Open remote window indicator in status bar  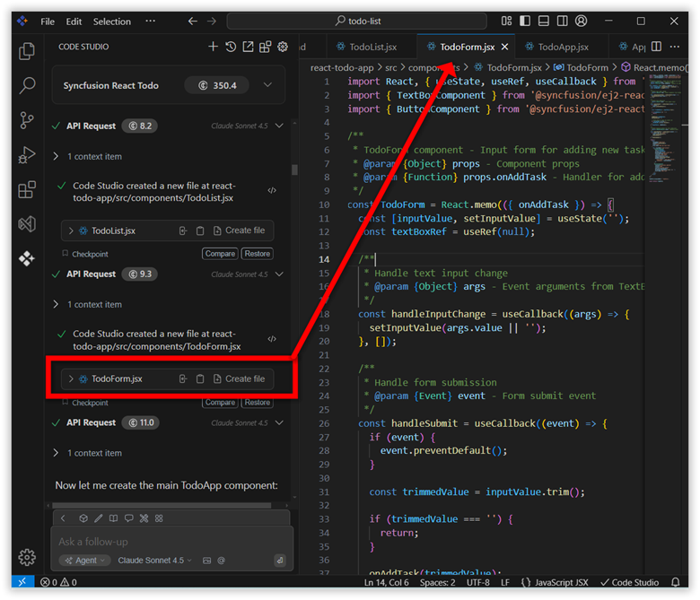tap(22, 582)
